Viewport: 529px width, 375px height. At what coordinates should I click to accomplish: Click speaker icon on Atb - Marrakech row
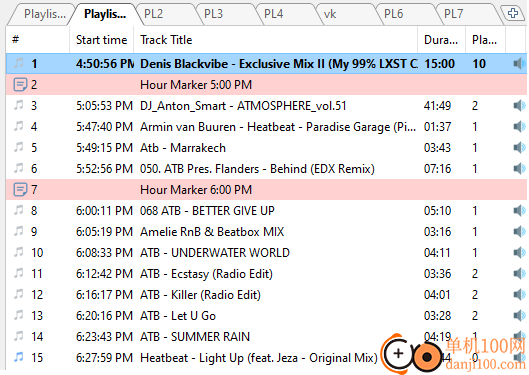[x=519, y=147]
